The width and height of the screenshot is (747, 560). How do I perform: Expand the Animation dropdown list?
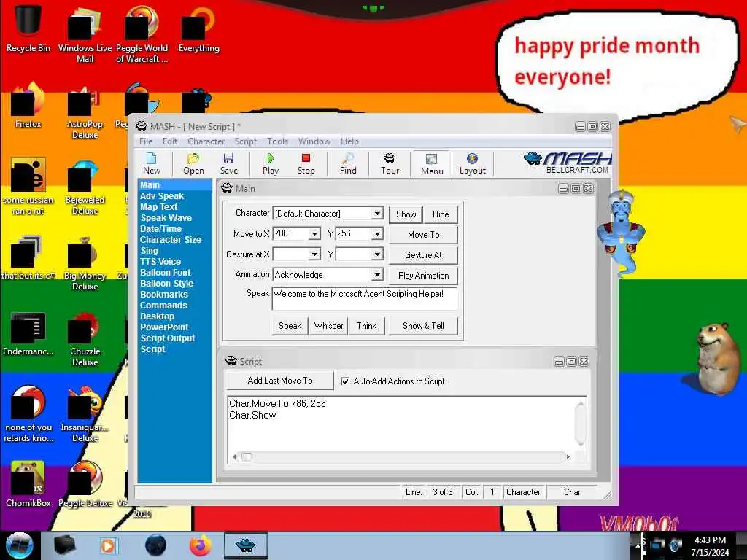(x=377, y=275)
